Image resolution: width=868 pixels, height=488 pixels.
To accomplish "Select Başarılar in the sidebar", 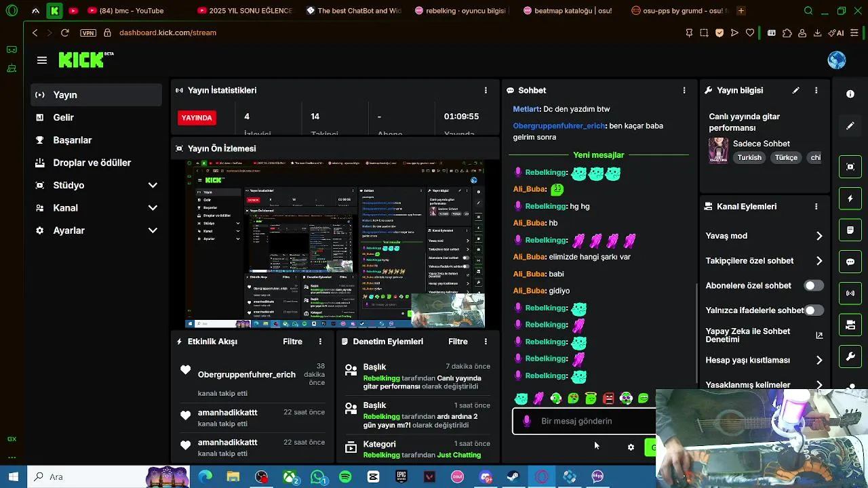I will coord(96,140).
